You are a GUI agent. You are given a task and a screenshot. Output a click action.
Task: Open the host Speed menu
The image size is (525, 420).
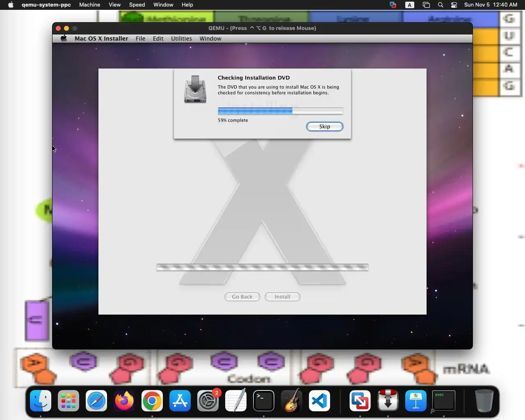point(137,5)
